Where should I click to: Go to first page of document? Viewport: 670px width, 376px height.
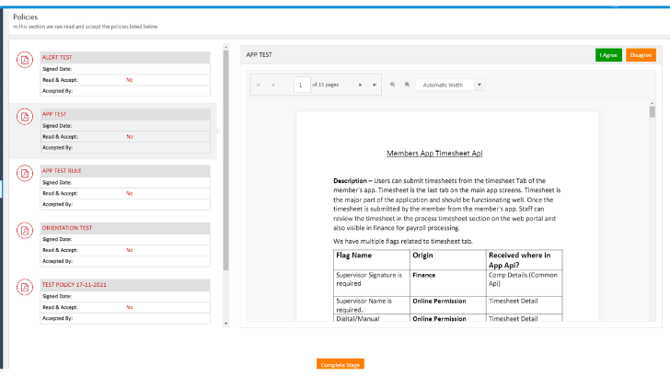(259, 85)
